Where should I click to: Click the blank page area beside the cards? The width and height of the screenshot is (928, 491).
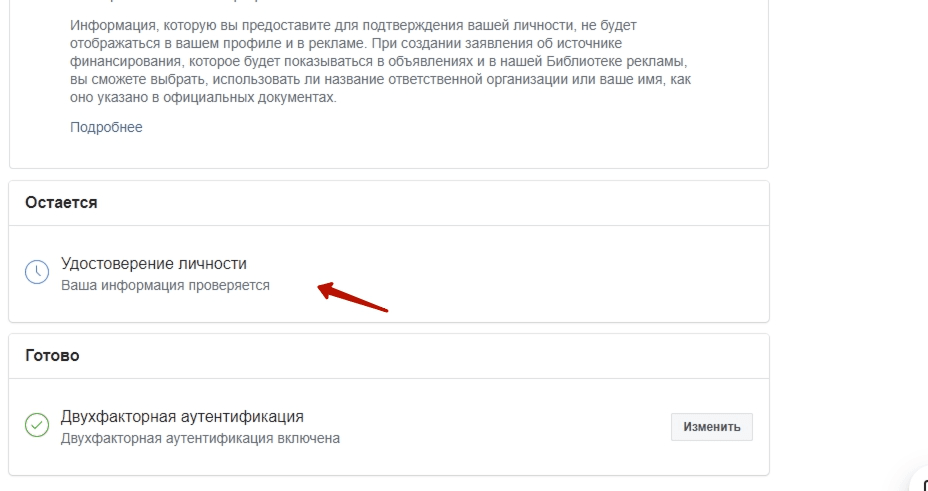click(846, 237)
